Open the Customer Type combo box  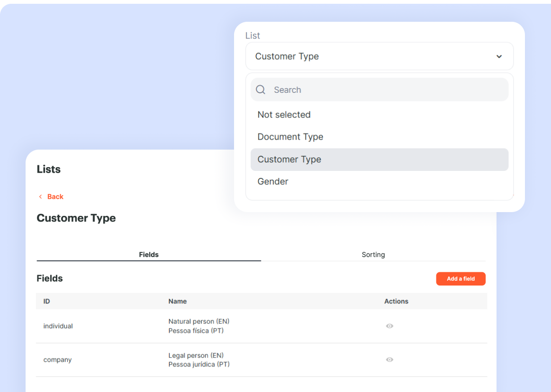(x=379, y=56)
